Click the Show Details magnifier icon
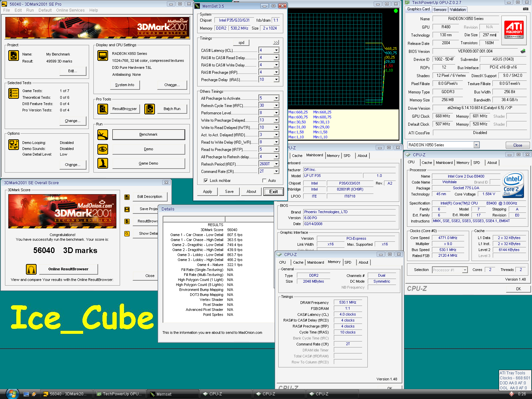Viewport: 532px width, 399px height. pos(127,234)
